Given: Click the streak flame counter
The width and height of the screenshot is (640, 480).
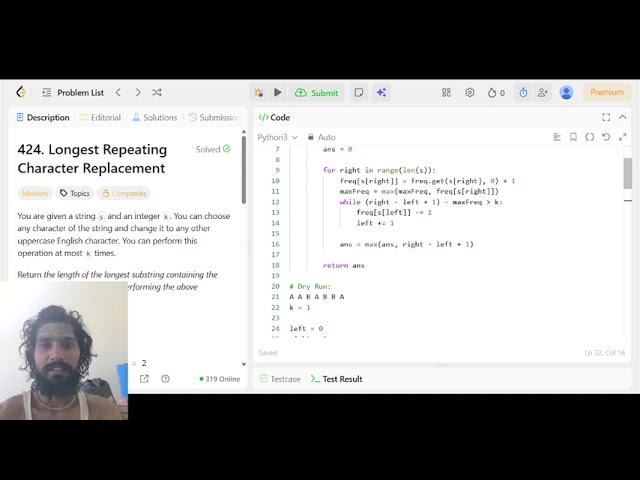Looking at the screenshot, I should click(496, 93).
